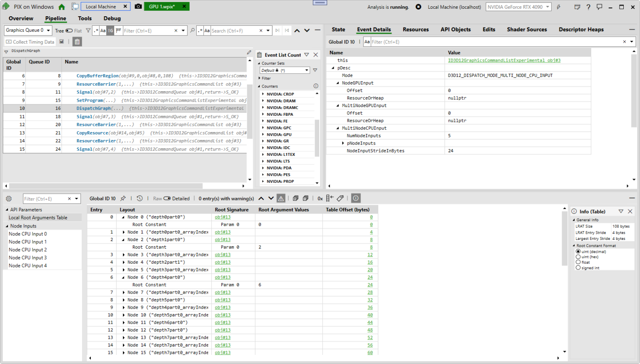Click the tag icon near the 0x control
640x364 pixels.
[x=340, y=198]
